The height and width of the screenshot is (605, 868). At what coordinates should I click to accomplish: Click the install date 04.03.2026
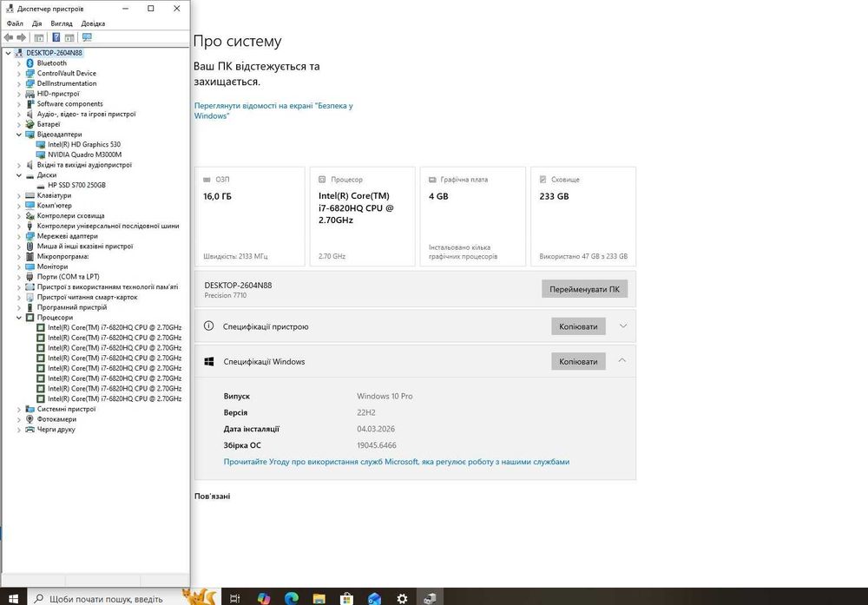pyautogui.click(x=376, y=429)
